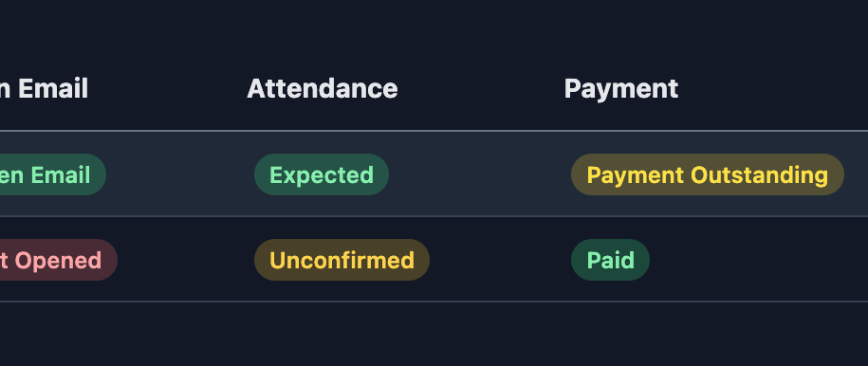Viewport: 868px width, 366px height.
Task: Click the green Expected attendance badge
Action: tap(321, 174)
